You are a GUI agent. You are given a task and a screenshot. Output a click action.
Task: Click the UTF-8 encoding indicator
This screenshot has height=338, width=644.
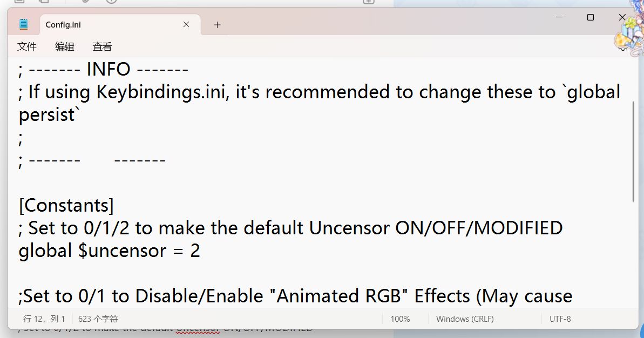pos(560,319)
